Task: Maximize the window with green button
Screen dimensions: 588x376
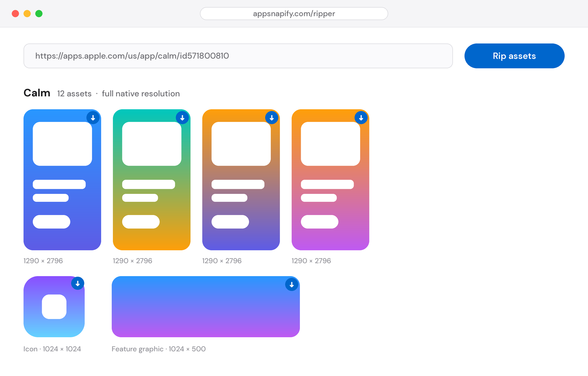Action: click(39, 14)
